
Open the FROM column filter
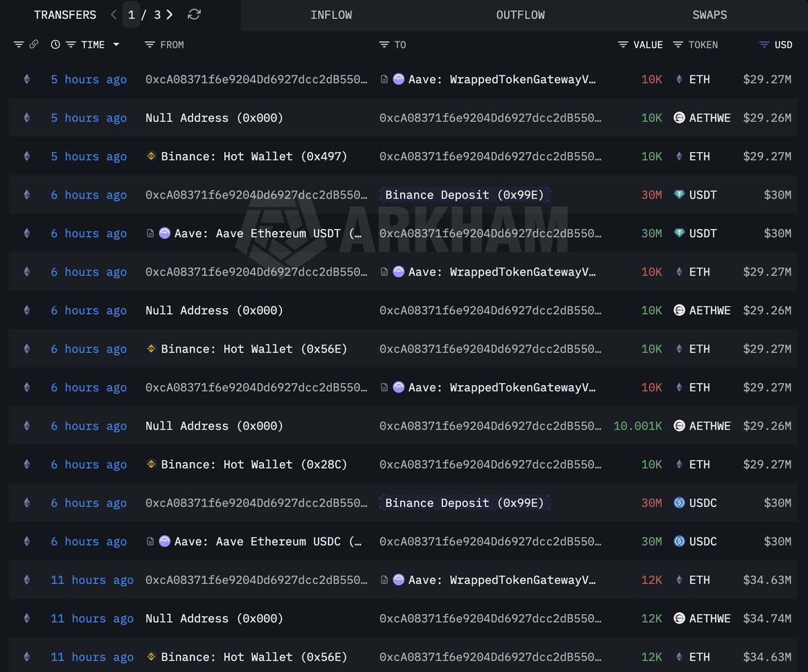(x=150, y=44)
